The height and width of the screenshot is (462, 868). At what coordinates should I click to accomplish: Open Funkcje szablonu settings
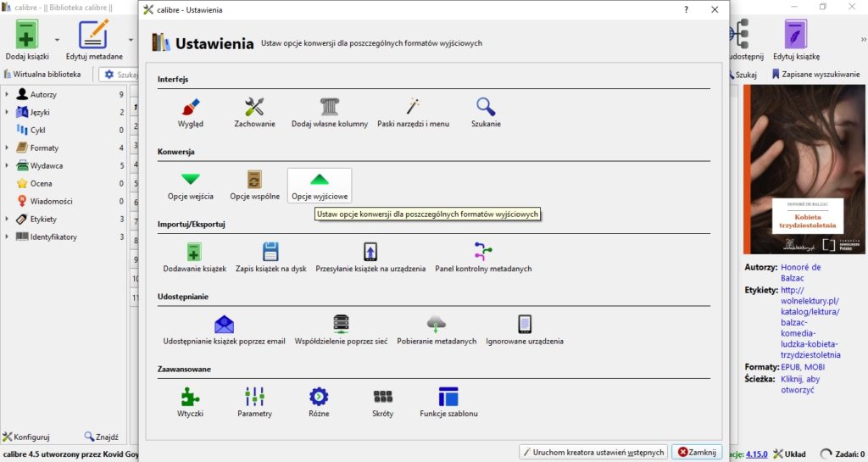click(448, 403)
